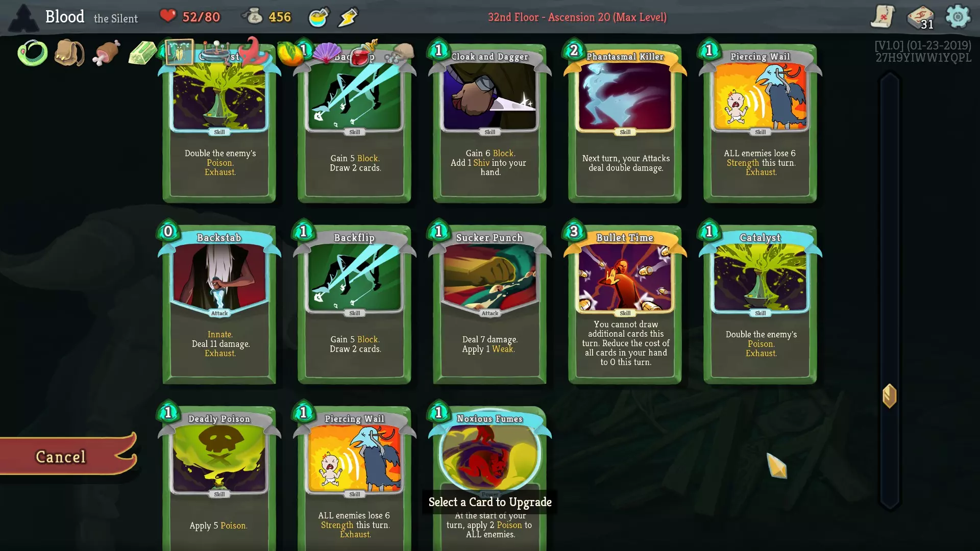Open the settings gear icon
The image size is (980, 551).
958,17
